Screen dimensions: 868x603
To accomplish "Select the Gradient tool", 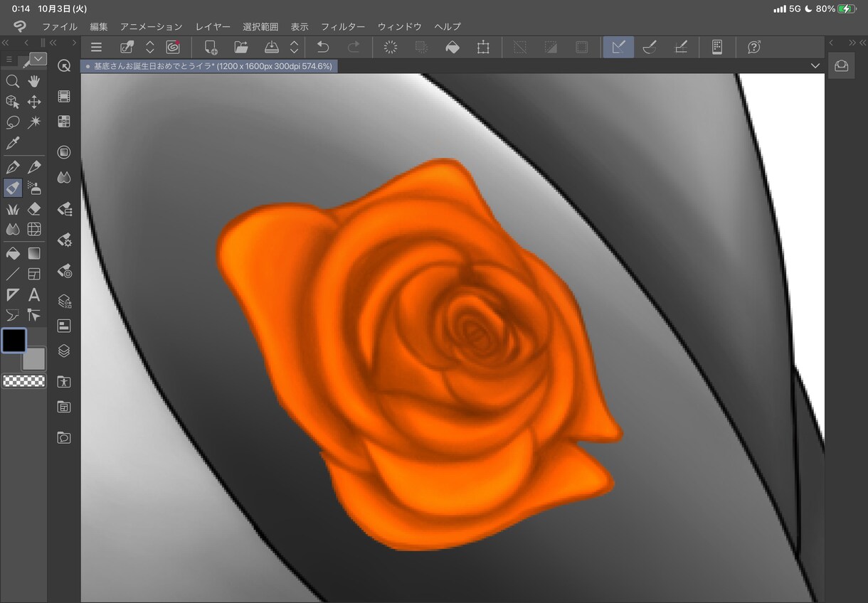I will 33,253.
